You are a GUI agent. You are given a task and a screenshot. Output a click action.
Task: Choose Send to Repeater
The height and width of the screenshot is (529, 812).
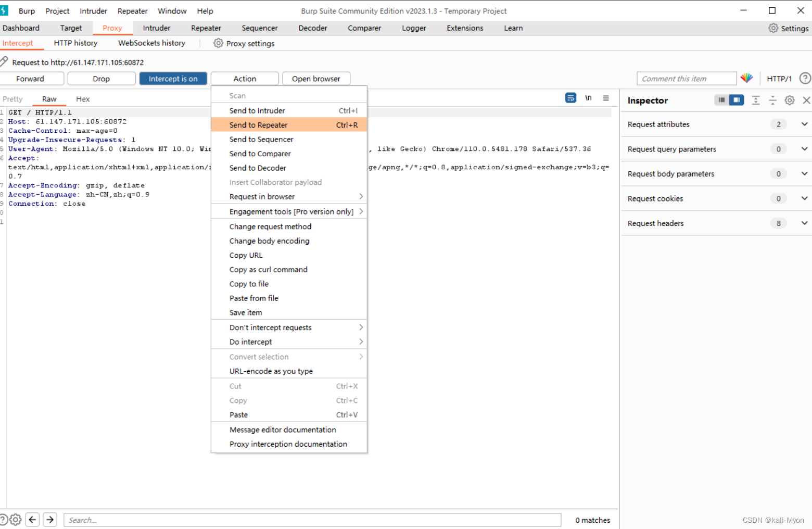[289, 125]
